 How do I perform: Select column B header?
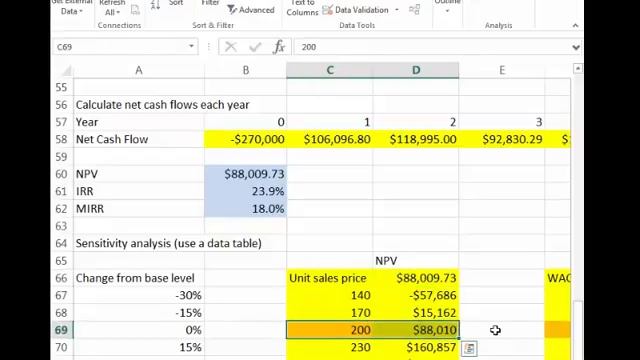tap(246, 70)
